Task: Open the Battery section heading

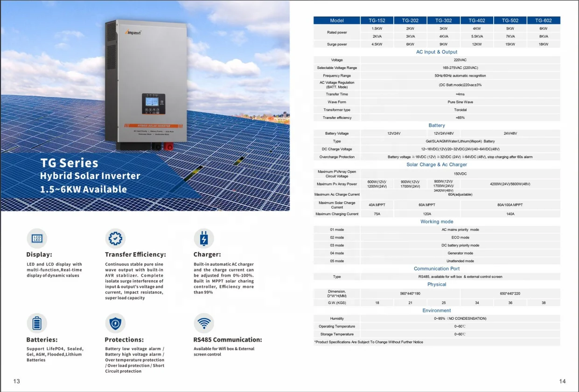Action: [x=436, y=125]
